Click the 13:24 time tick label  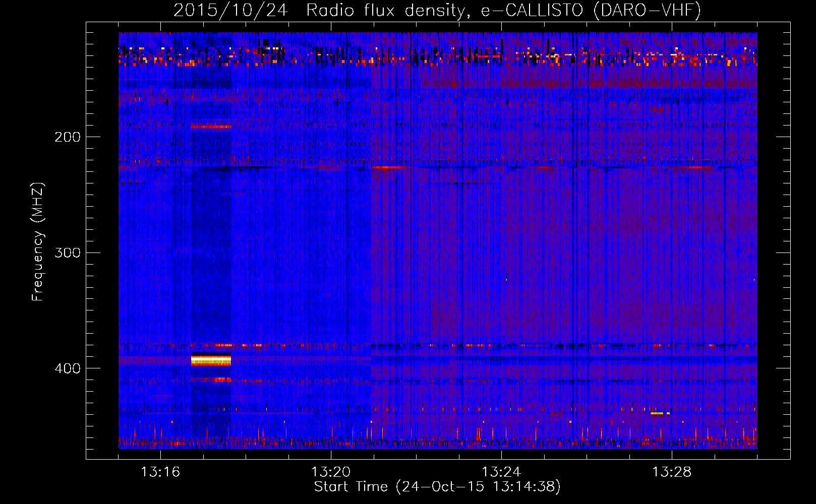pos(501,472)
